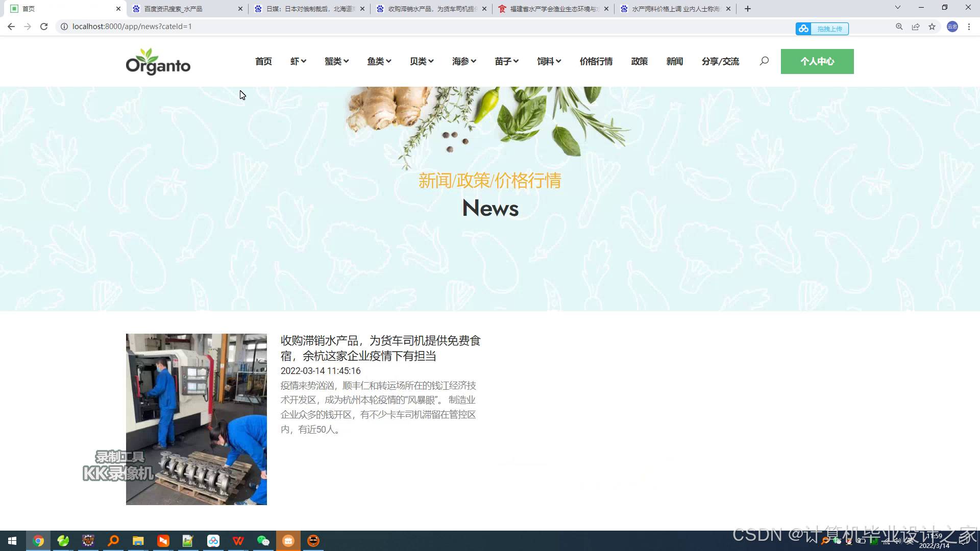Click the blue cloud upload extension button
The width and height of the screenshot is (980, 551).
point(822,29)
